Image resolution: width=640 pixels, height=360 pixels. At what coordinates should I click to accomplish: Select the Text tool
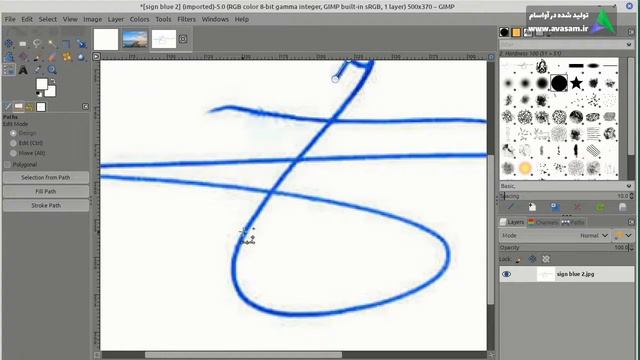click(x=23, y=70)
